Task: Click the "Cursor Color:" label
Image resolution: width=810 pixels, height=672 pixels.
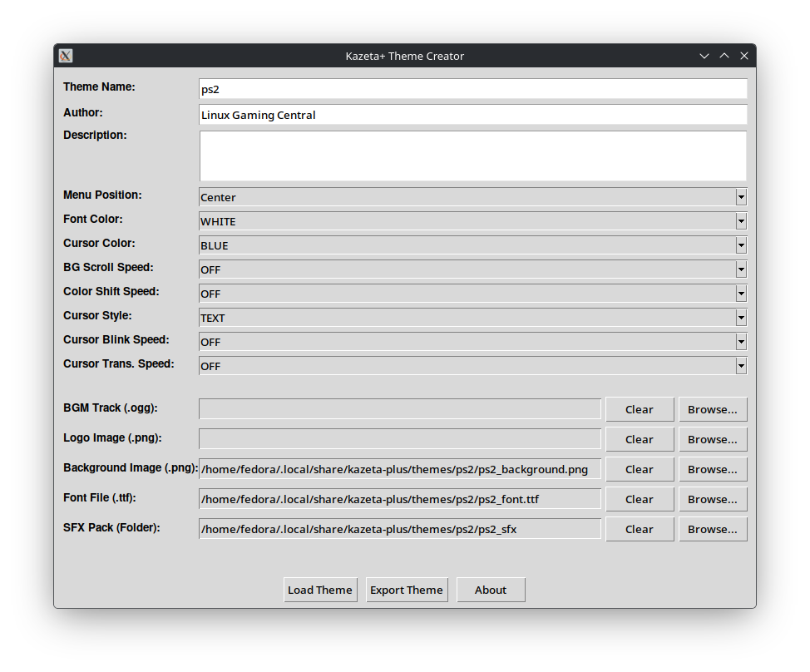Action: coord(99,244)
